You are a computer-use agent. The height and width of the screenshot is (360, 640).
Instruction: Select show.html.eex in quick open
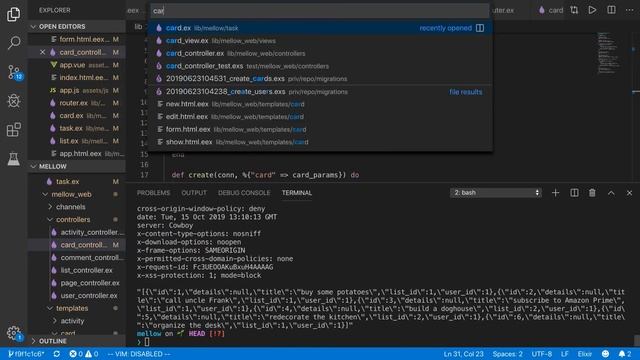pyautogui.click(x=320, y=142)
